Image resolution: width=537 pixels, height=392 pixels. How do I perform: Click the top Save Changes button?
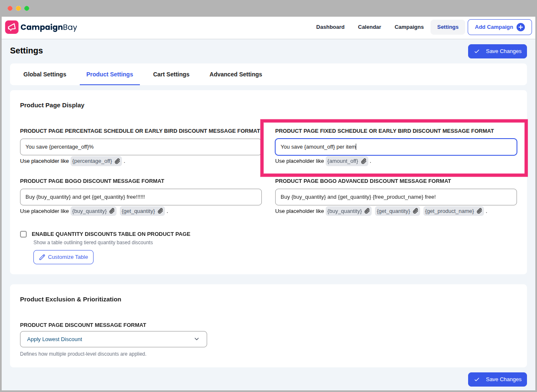pyautogui.click(x=497, y=51)
